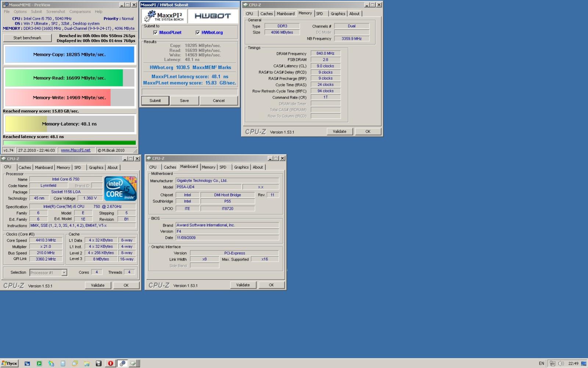Click Cancel in the HWbot Submit dialog

[x=219, y=100]
